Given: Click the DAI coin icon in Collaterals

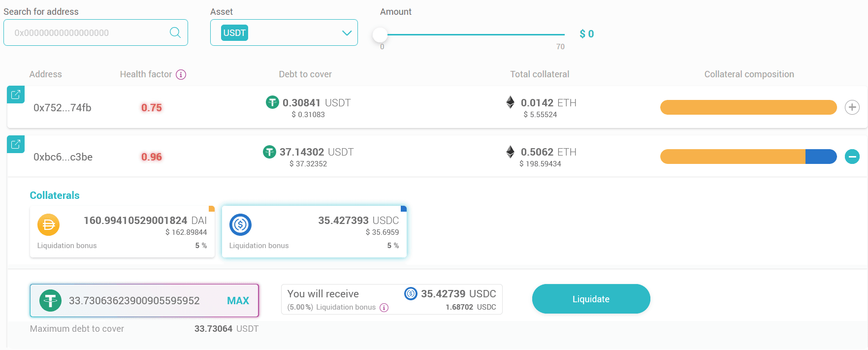Looking at the screenshot, I should (x=48, y=225).
